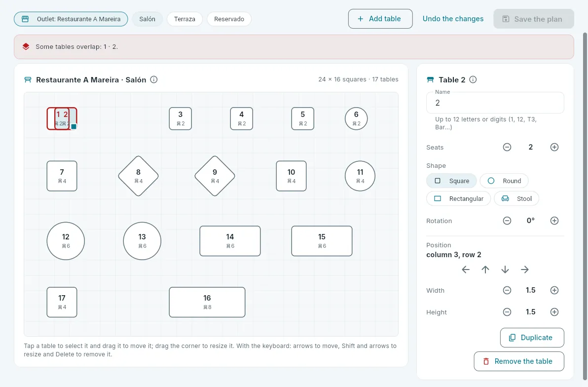Select rectangular table 16 with 8 seats

[207, 302]
